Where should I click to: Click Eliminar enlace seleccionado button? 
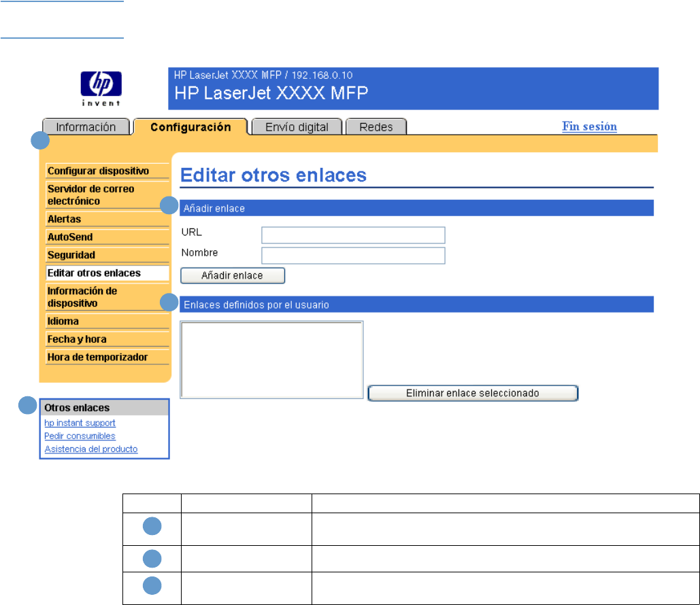click(x=473, y=393)
